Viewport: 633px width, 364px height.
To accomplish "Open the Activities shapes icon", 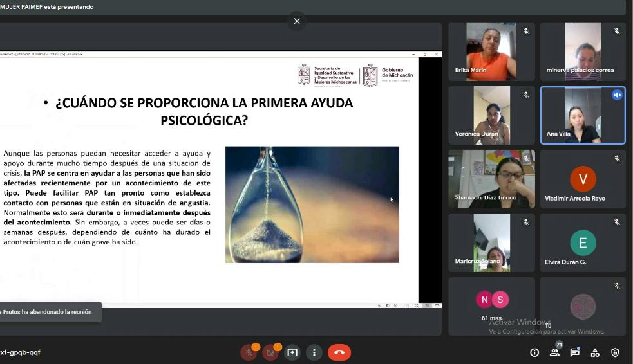I will [595, 352].
